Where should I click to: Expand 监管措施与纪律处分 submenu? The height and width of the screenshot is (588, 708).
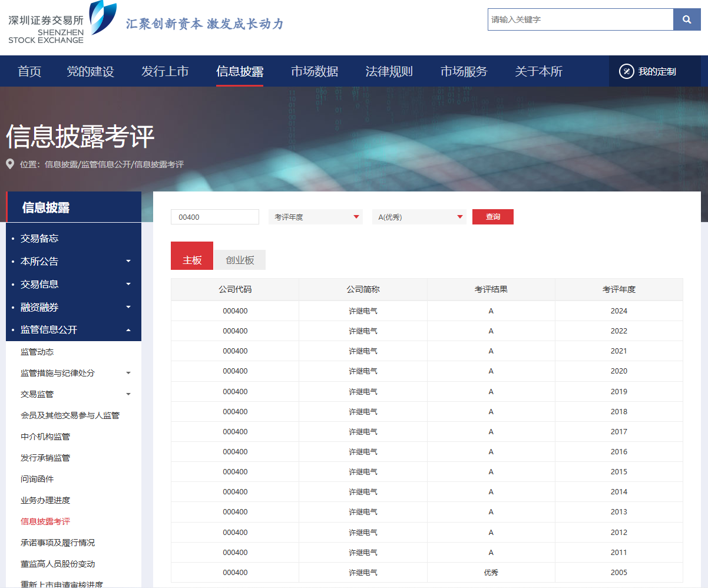tap(128, 373)
